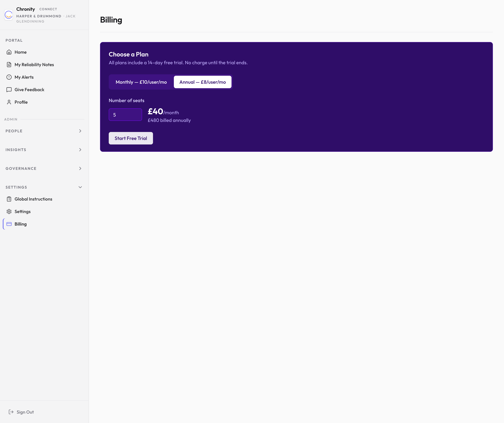Open the Settings menu item
The width and height of the screenshot is (504, 423).
[23, 211]
